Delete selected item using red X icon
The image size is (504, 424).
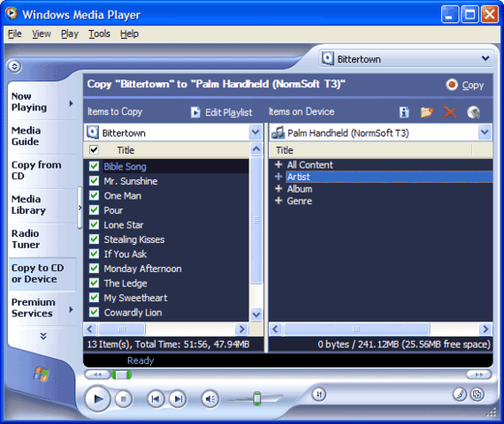click(x=450, y=112)
